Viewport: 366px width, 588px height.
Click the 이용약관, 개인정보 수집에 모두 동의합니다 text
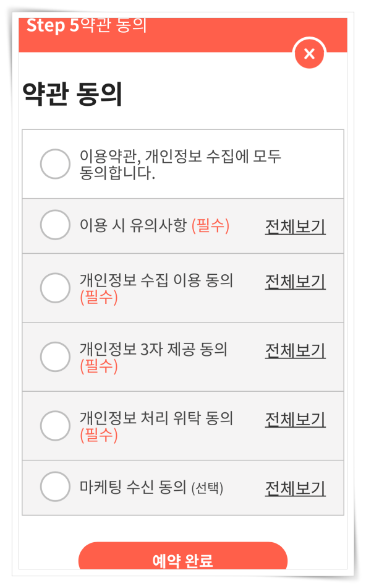(x=180, y=164)
